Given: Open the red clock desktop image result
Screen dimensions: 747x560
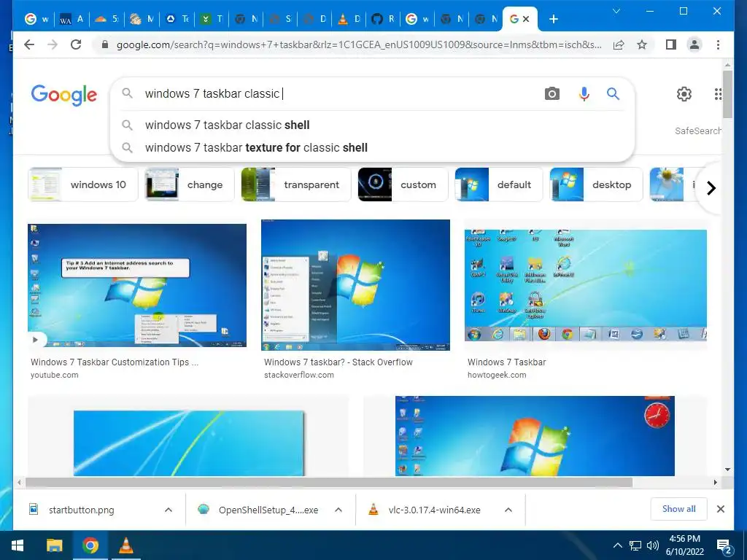Looking at the screenshot, I should 535,436.
